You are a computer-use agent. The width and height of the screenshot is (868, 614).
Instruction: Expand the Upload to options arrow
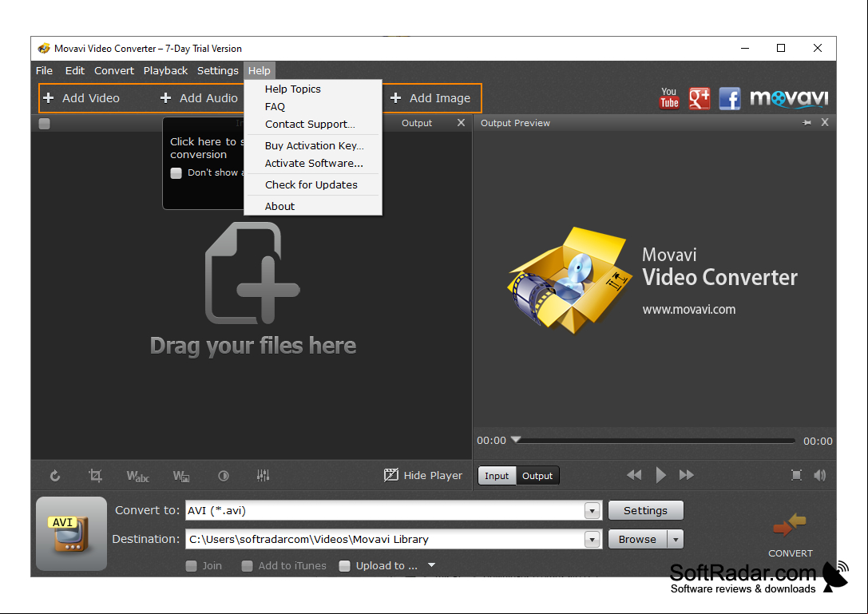point(432,565)
